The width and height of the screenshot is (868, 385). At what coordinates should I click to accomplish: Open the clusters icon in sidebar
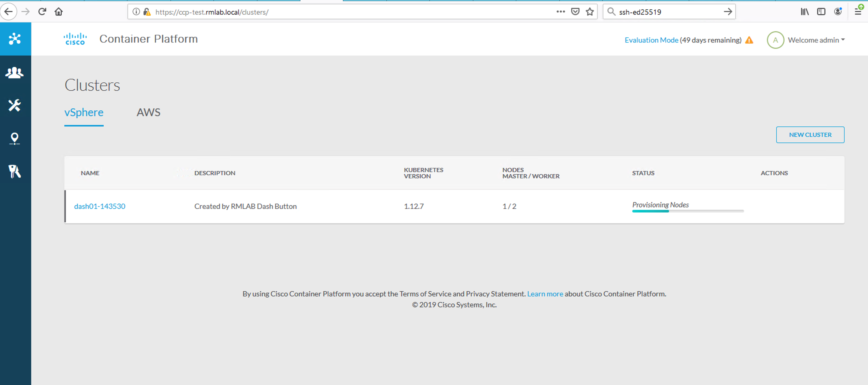coord(15,39)
